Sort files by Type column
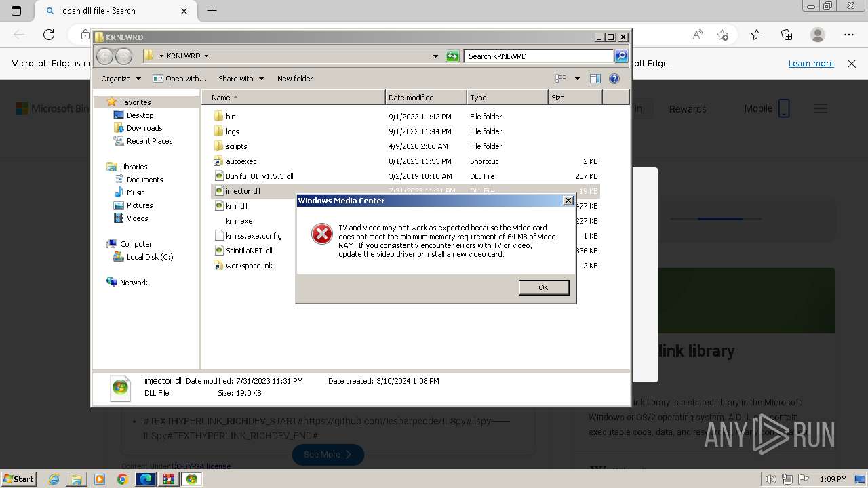Viewport: 868px width, 488px height. click(507, 98)
